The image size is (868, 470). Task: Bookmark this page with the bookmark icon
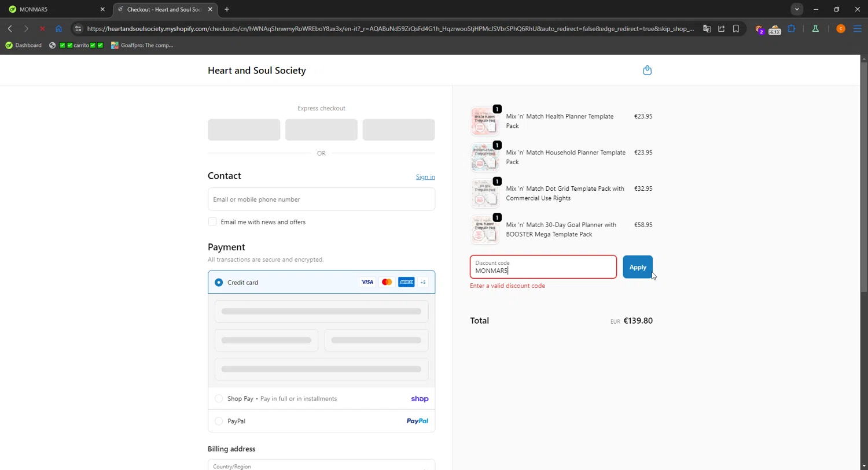736,28
